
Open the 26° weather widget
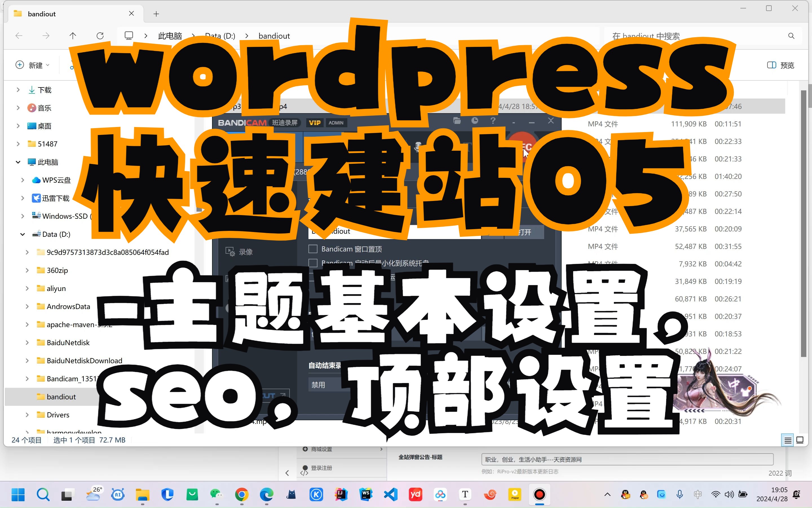pos(94,494)
